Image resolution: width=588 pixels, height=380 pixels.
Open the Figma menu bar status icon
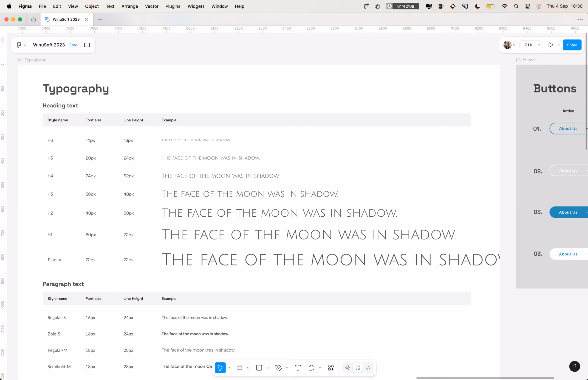pos(366,6)
